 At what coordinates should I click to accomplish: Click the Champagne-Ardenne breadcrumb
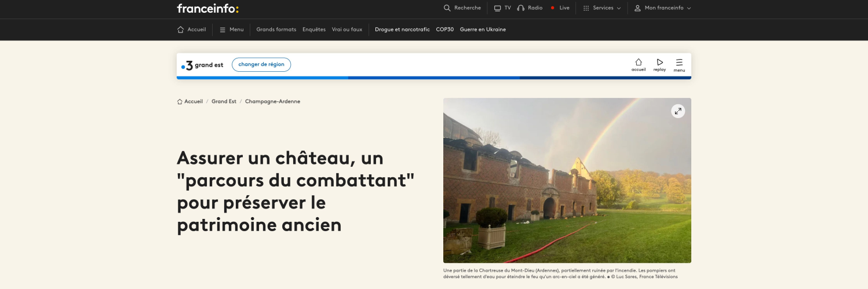[x=272, y=101]
